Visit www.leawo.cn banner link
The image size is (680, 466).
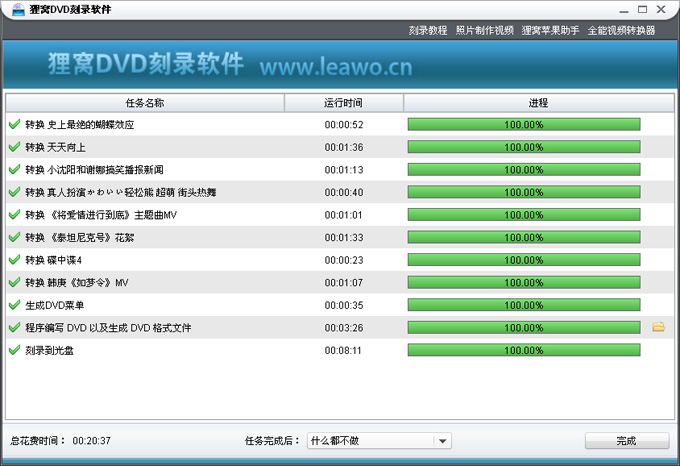pyautogui.click(x=336, y=67)
